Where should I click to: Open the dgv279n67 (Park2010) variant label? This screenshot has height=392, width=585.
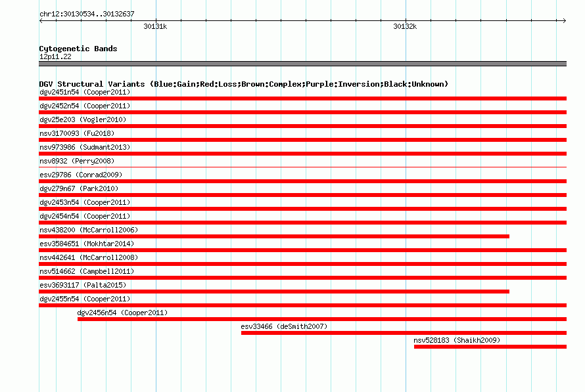pyautogui.click(x=79, y=188)
